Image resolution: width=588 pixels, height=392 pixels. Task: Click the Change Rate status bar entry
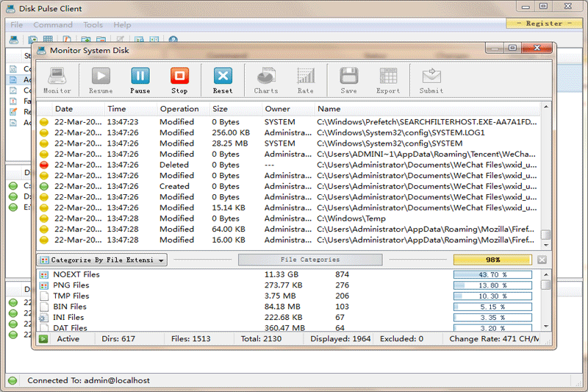494,339
